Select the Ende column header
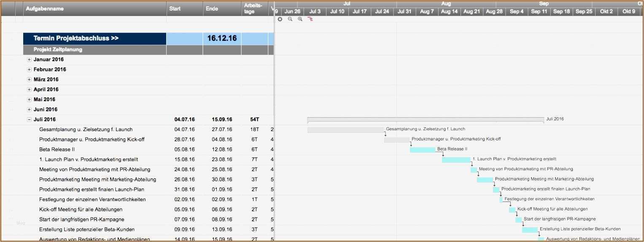Viewport: 644px width, 242px height. tap(222, 8)
